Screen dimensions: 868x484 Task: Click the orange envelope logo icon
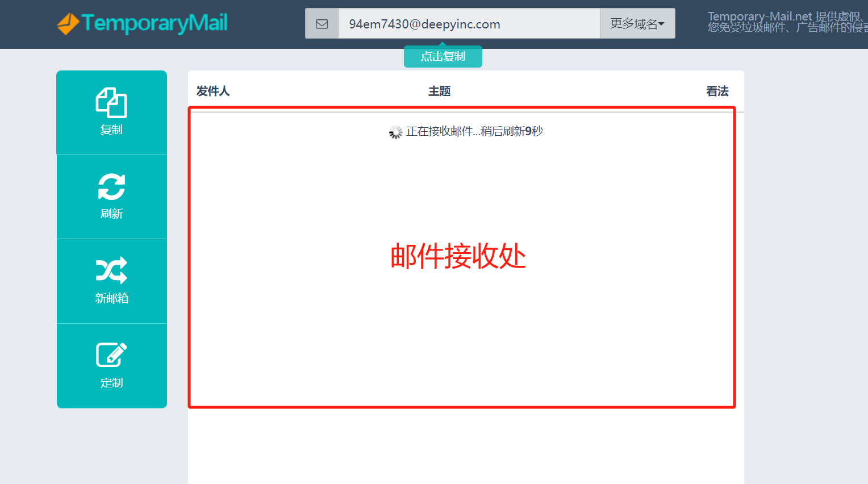(x=68, y=23)
